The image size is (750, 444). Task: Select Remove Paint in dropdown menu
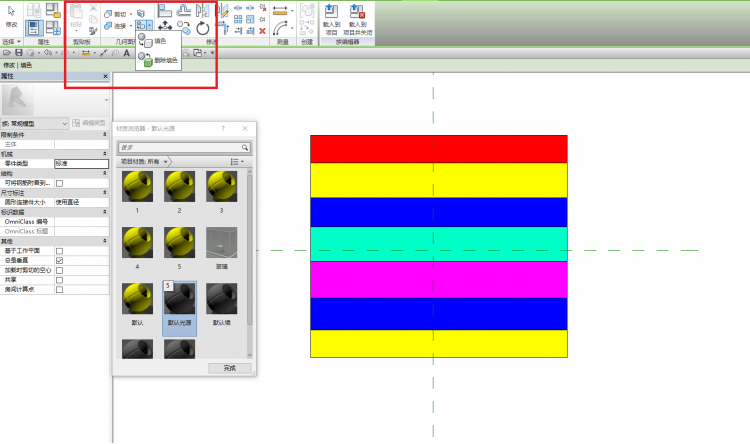point(158,60)
